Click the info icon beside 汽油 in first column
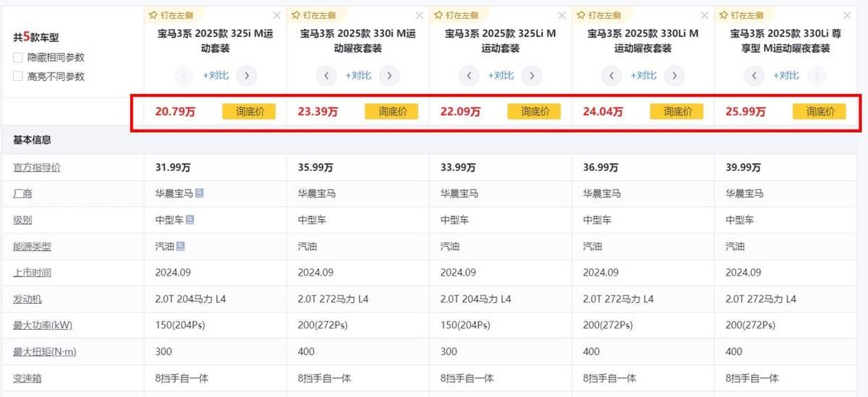Image resolution: width=868 pixels, height=397 pixels. pyautogui.click(x=180, y=246)
